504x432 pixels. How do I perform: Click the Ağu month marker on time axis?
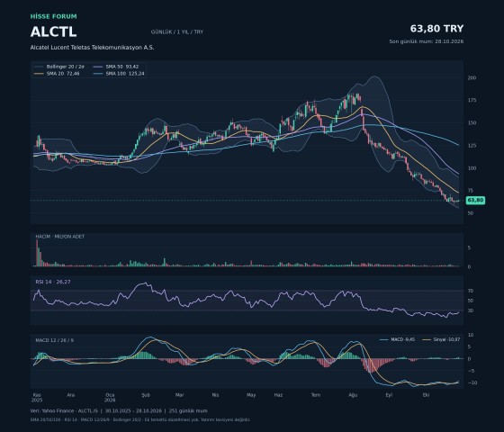(x=353, y=395)
